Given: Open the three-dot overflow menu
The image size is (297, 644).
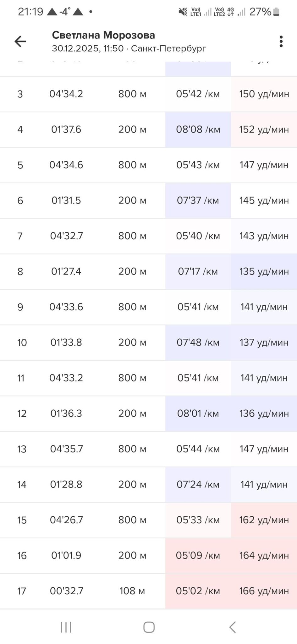Looking at the screenshot, I should tap(281, 42).
